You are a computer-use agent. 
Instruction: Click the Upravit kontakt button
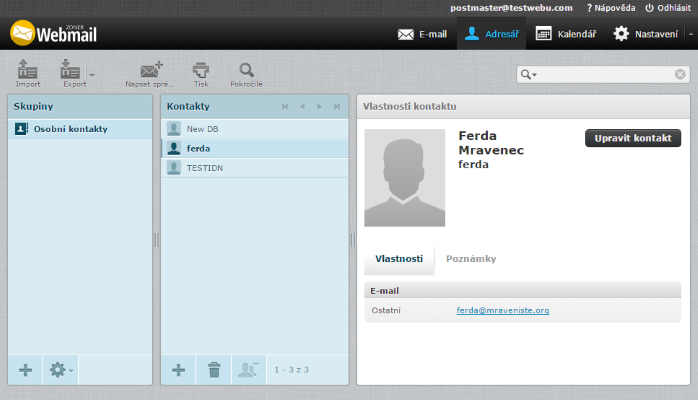pyautogui.click(x=632, y=138)
